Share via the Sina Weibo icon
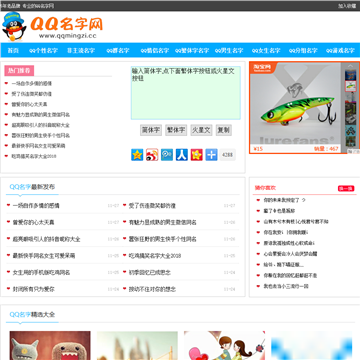This screenshot has height=360, width=360. click(x=152, y=155)
